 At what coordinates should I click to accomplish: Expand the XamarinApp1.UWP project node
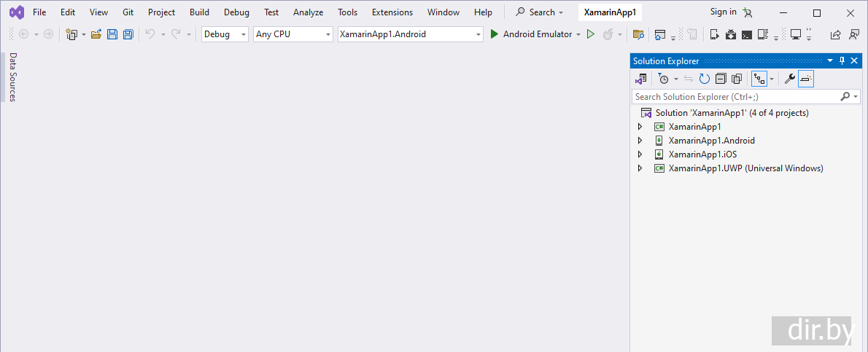tap(640, 168)
